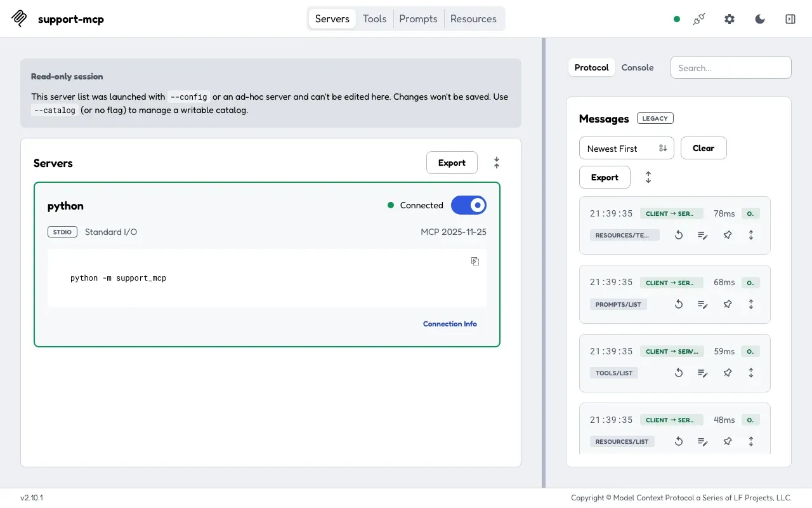
Task: Export the Messages log
Action: [x=605, y=177]
